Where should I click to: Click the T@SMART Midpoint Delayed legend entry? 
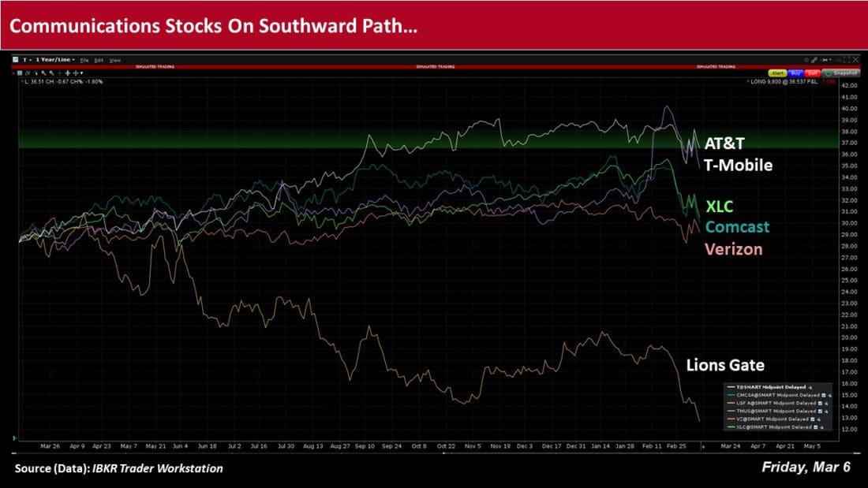pyautogui.click(x=771, y=387)
